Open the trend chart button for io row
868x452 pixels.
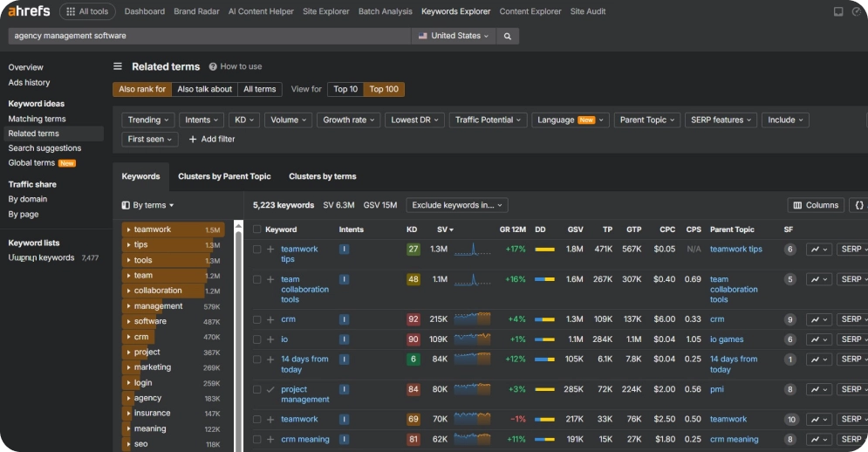[819, 339]
